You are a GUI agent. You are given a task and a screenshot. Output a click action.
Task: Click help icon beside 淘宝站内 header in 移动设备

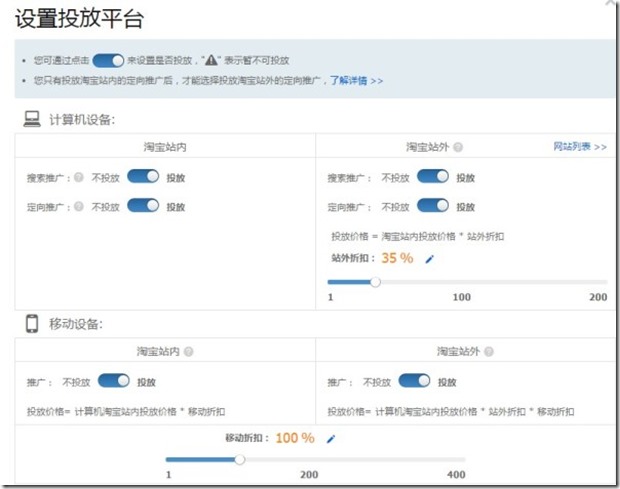pos(188,352)
